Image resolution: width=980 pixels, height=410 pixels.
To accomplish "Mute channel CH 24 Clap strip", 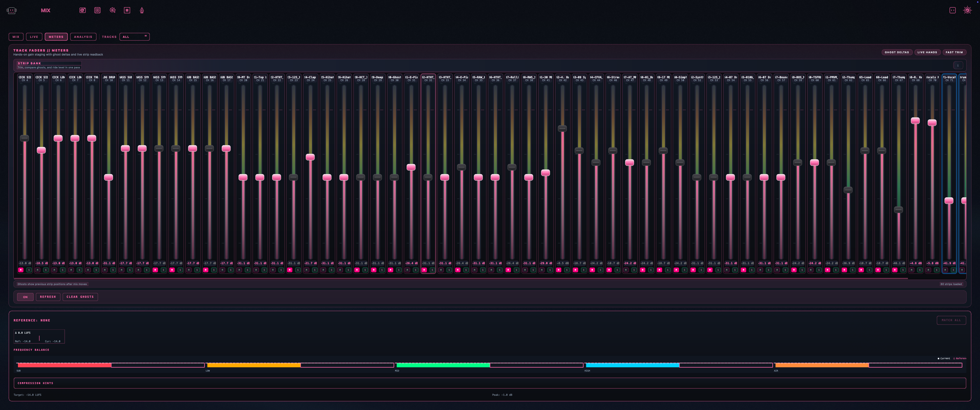I will (x=306, y=270).
